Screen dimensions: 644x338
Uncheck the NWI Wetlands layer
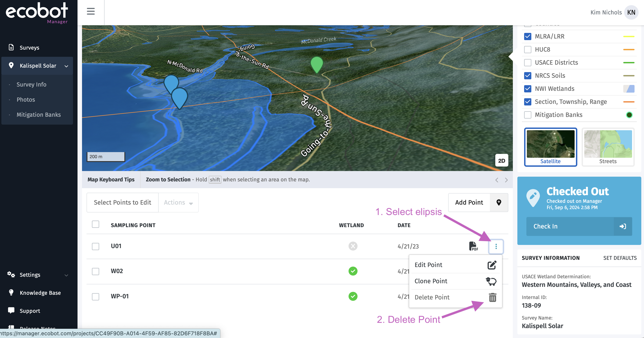pos(528,89)
